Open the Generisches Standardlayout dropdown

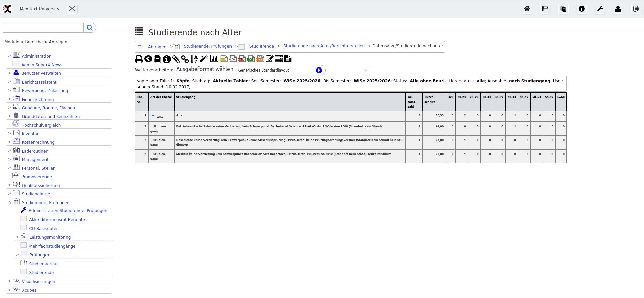point(365,70)
